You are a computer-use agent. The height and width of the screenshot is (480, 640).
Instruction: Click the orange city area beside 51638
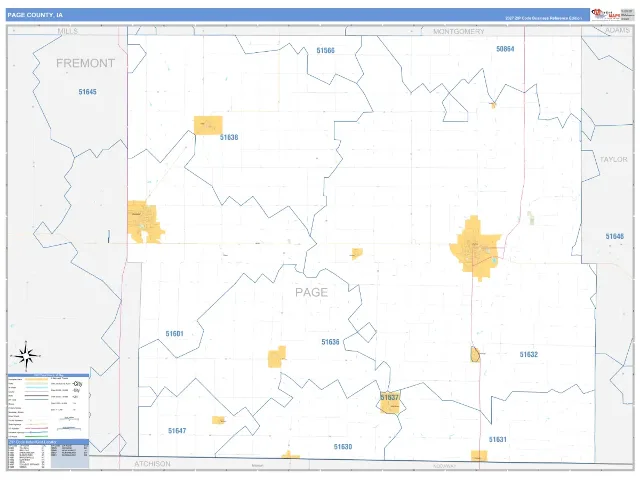[x=208, y=125]
